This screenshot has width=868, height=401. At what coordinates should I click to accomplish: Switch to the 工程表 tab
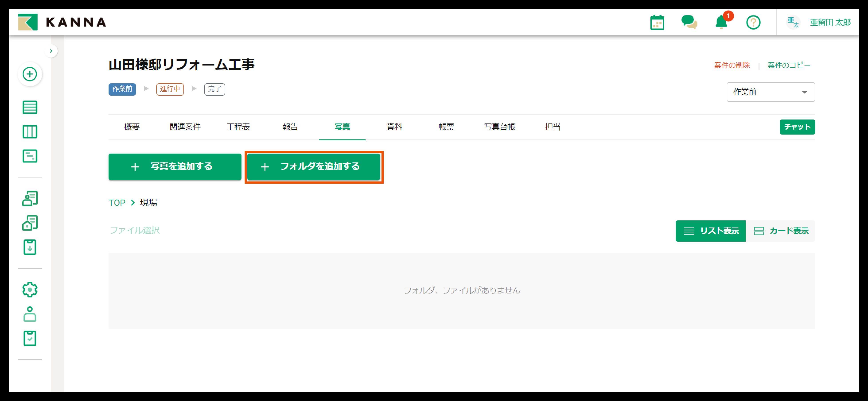(238, 127)
